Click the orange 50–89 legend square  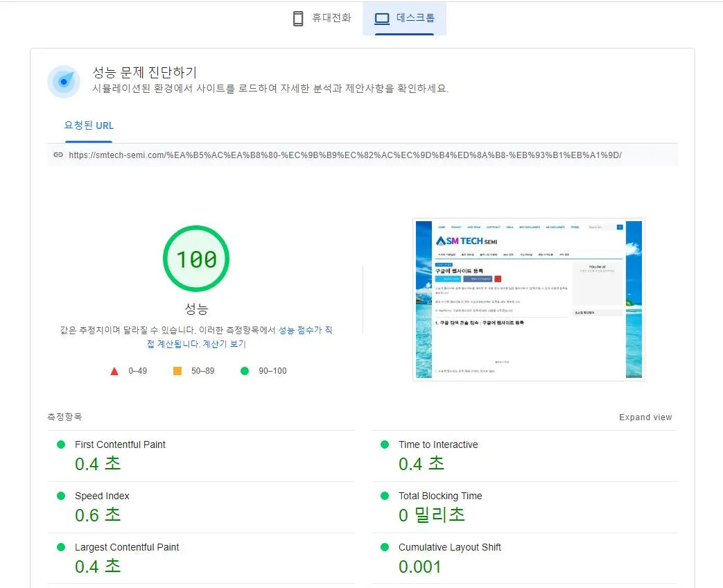tap(176, 370)
